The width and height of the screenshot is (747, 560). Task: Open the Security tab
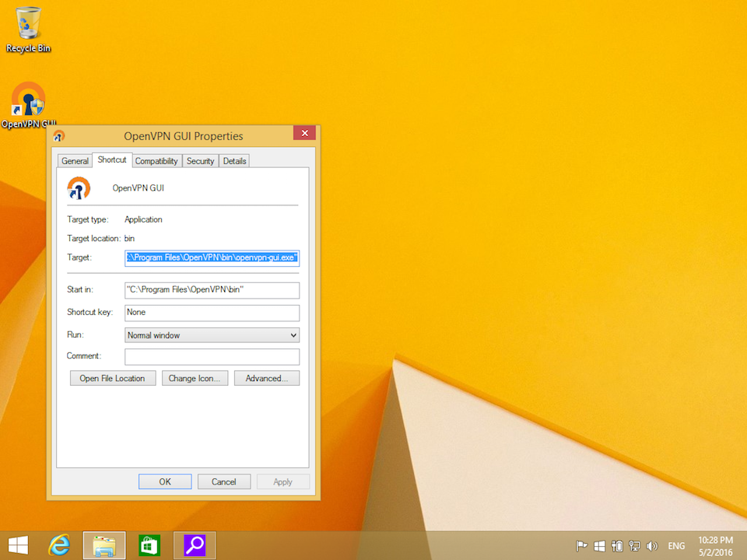(200, 161)
